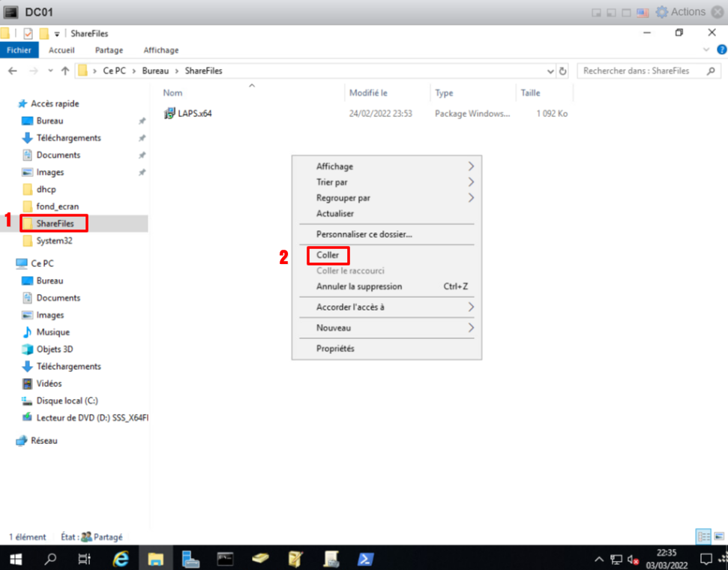Refresh the folder using address bar button

tap(563, 71)
